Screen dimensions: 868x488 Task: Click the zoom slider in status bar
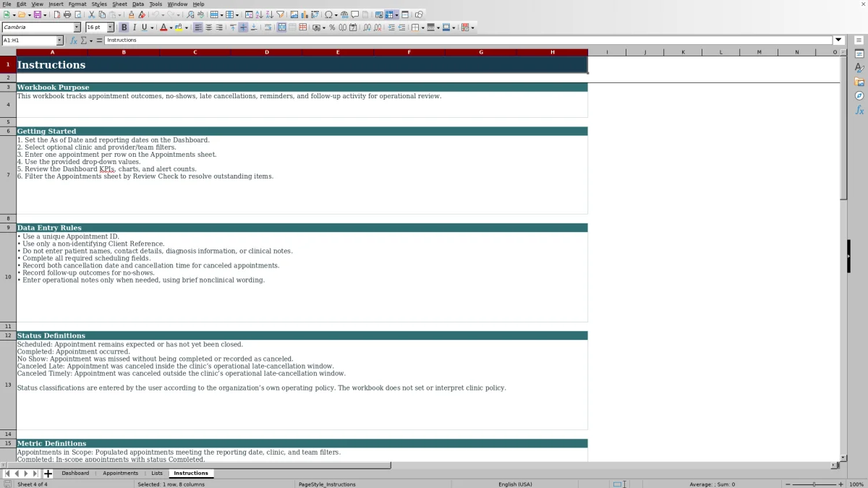click(814, 484)
